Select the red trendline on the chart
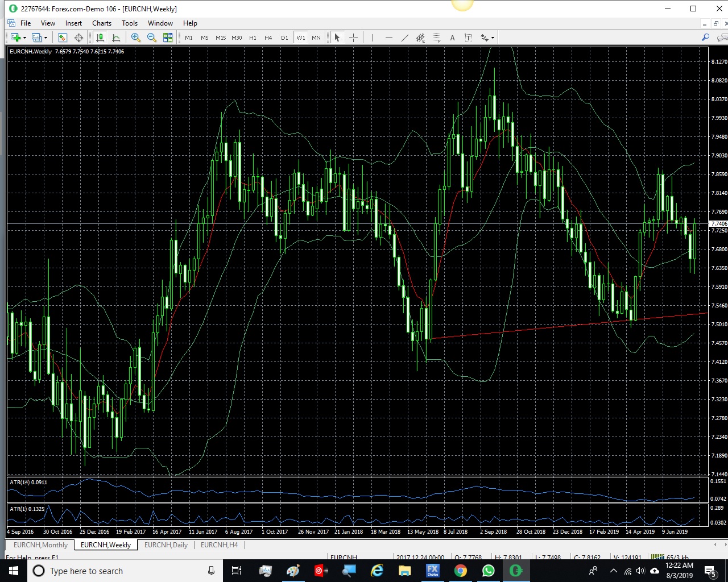This screenshot has width=728, height=582. pos(569,326)
